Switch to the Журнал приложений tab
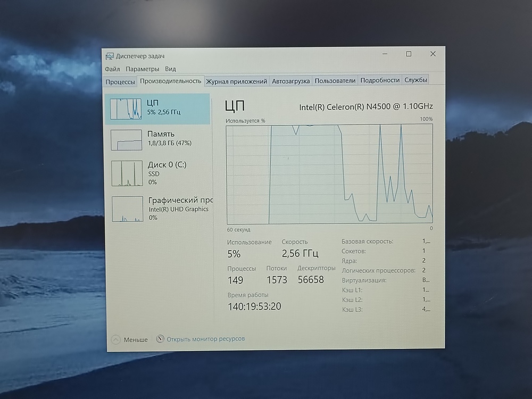This screenshot has width=532, height=399. (236, 81)
